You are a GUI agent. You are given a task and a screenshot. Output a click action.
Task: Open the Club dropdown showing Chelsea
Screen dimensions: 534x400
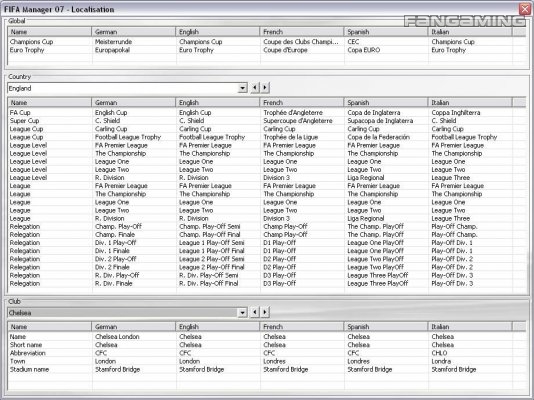[x=242, y=312]
